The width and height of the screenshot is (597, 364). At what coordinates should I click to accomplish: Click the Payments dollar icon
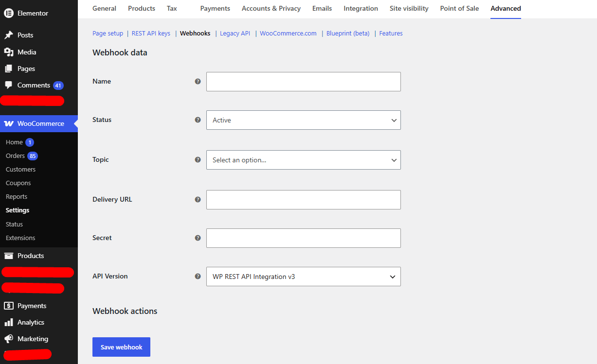[x=8, y=306]
